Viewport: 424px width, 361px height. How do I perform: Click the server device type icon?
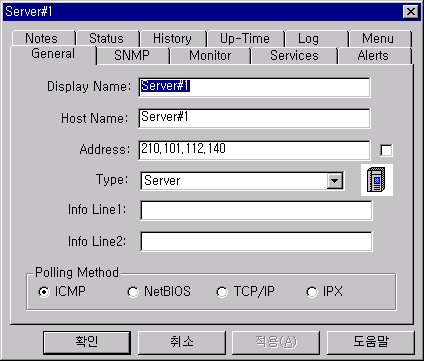377,180
